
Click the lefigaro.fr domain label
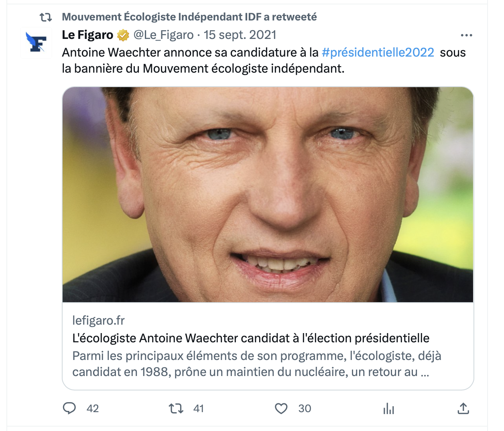coord(98,320)
